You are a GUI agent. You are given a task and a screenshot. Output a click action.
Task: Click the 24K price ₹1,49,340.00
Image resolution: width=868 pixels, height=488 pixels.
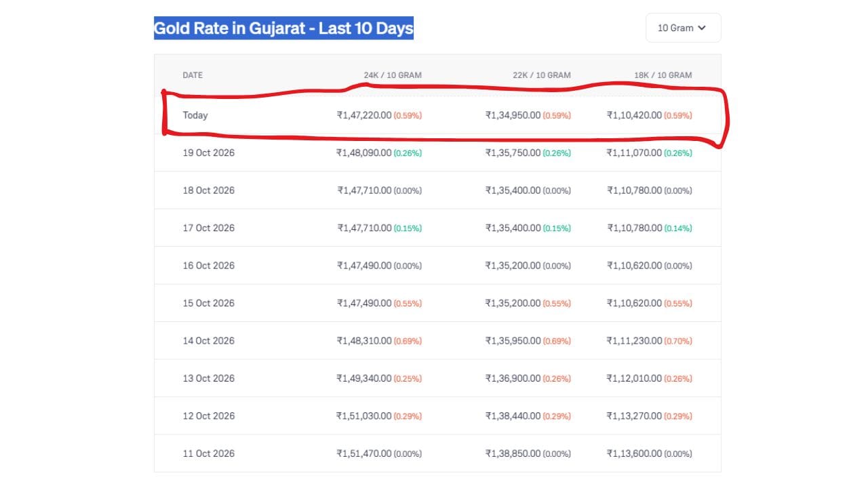tap(364, 378)
